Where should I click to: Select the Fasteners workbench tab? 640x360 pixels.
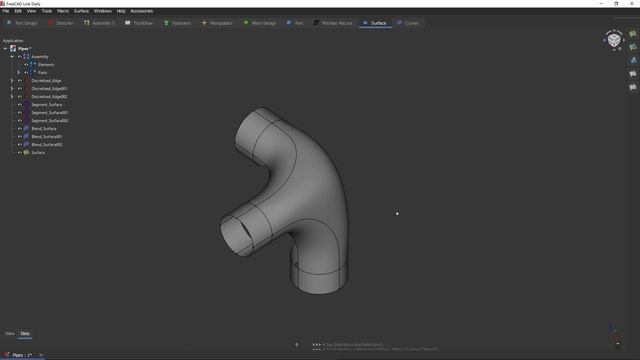pos(177,23)
